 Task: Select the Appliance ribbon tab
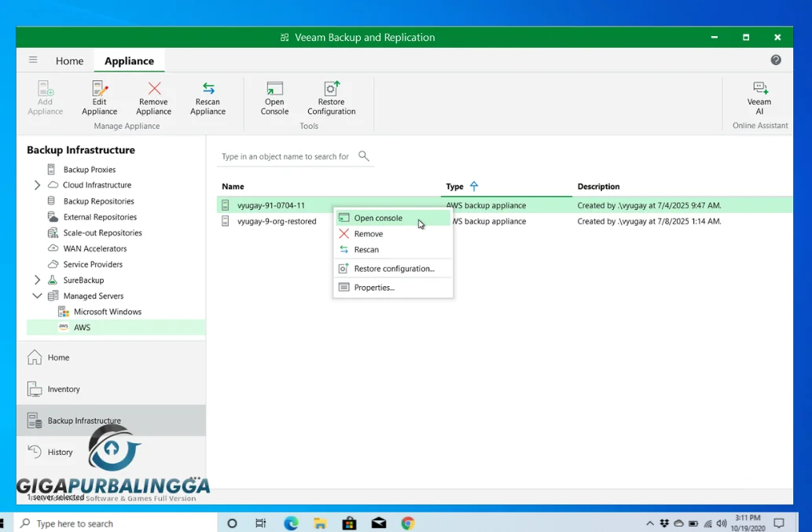pos(130,61)
